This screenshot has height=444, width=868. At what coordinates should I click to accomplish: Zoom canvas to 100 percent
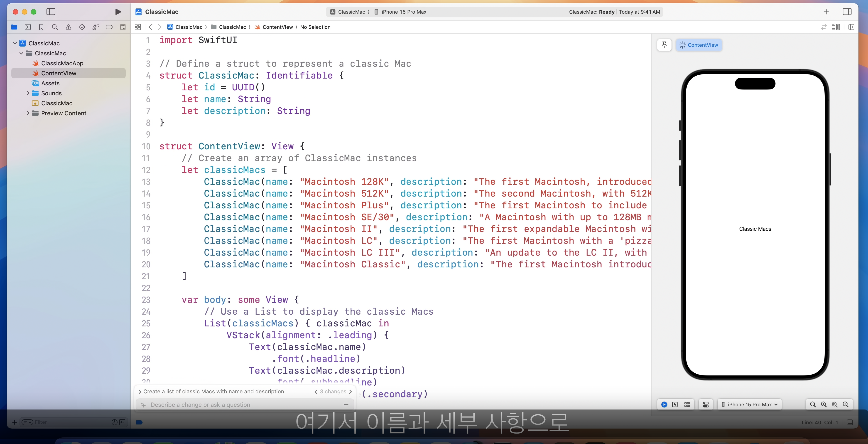824,405
